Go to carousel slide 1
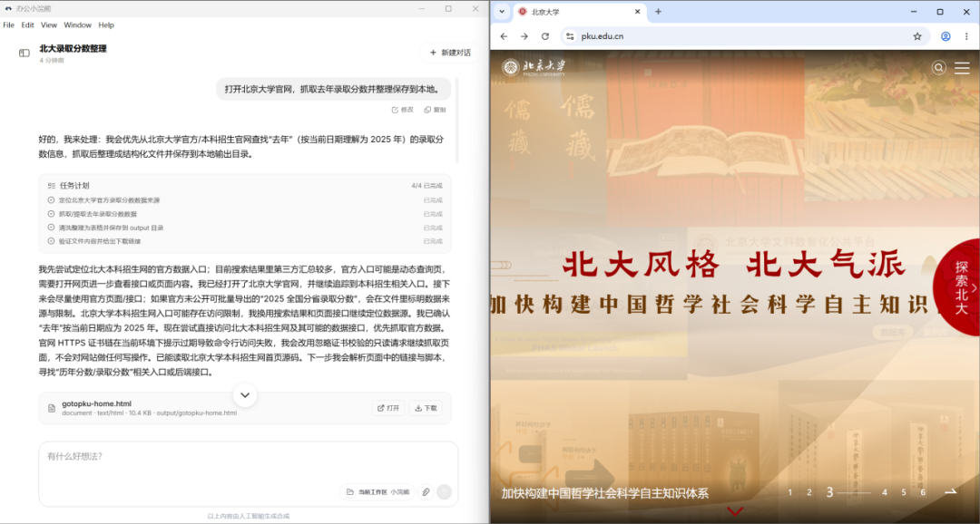The height and width of the screenshot is (524, 980). 790,493
